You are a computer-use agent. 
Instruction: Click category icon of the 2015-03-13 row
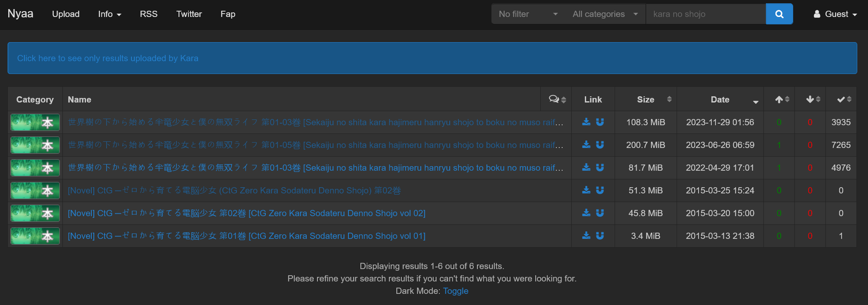point(35,236)
